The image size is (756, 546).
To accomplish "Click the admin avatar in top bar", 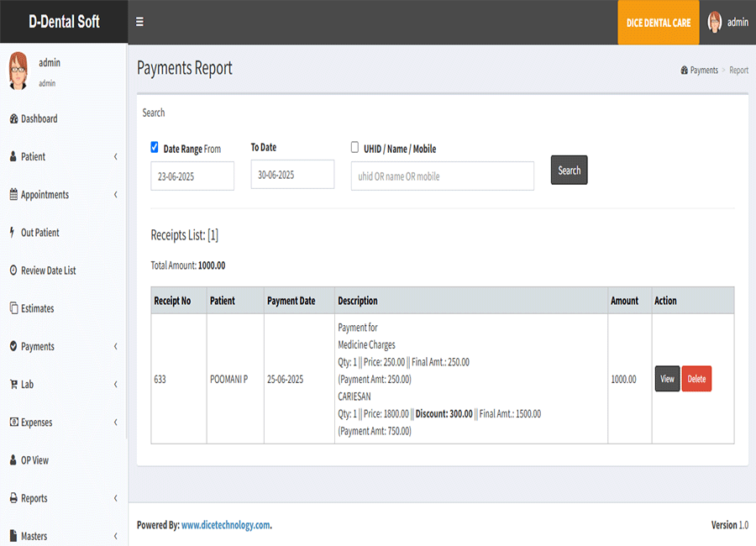I will [715, 23].
